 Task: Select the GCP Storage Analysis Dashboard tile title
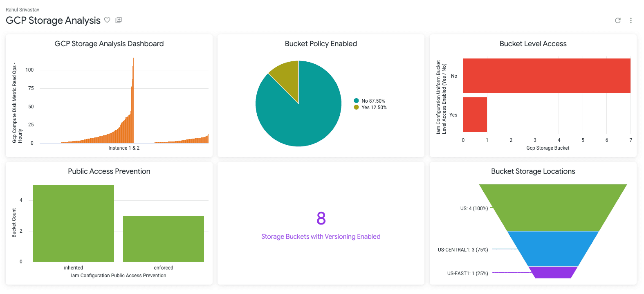point(109,44)
